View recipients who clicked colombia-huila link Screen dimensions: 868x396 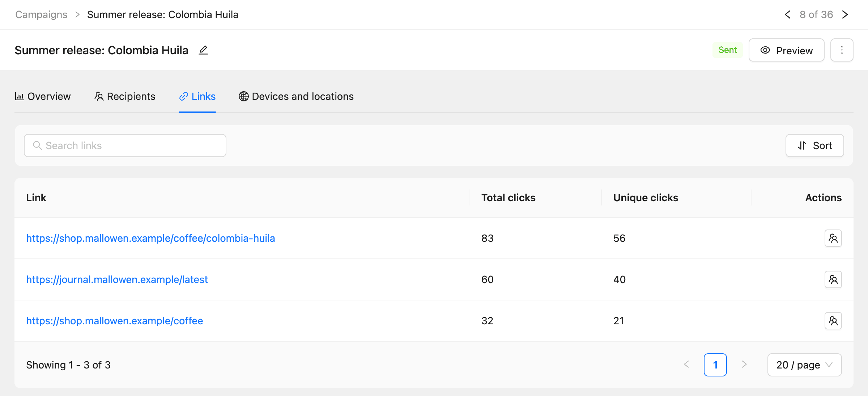(833, 238)
